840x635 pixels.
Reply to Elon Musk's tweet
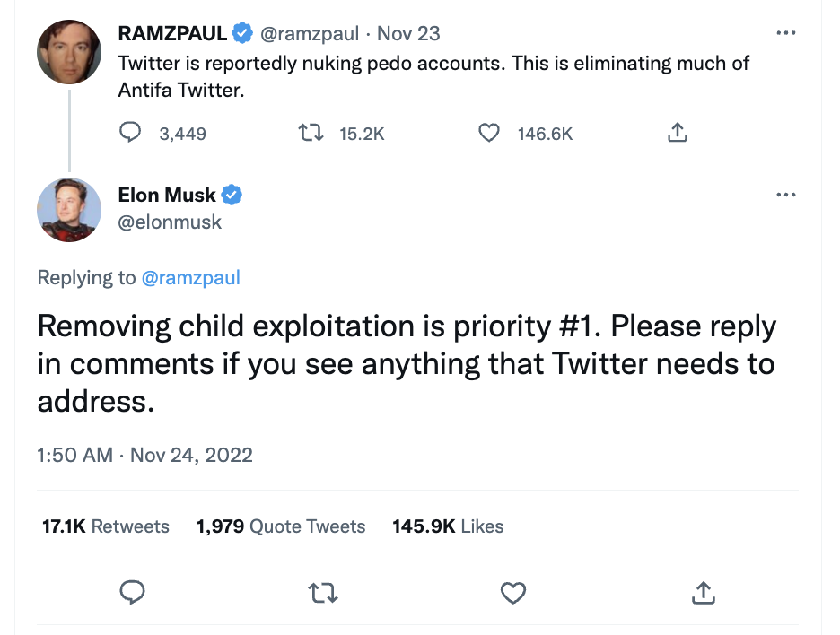point(133,593)
